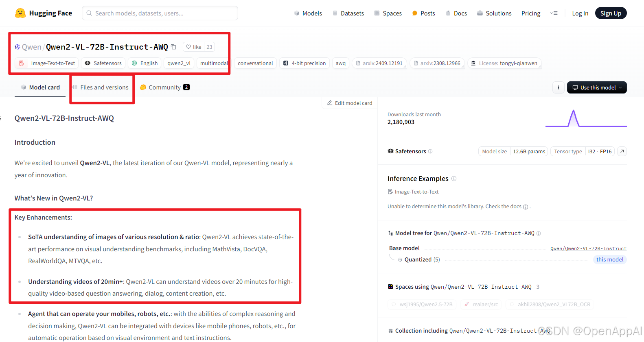Like the Qwen2-VL-72B-Instruct-AWQ model
This screenshot has width=644, height=342.
(193, 47)
